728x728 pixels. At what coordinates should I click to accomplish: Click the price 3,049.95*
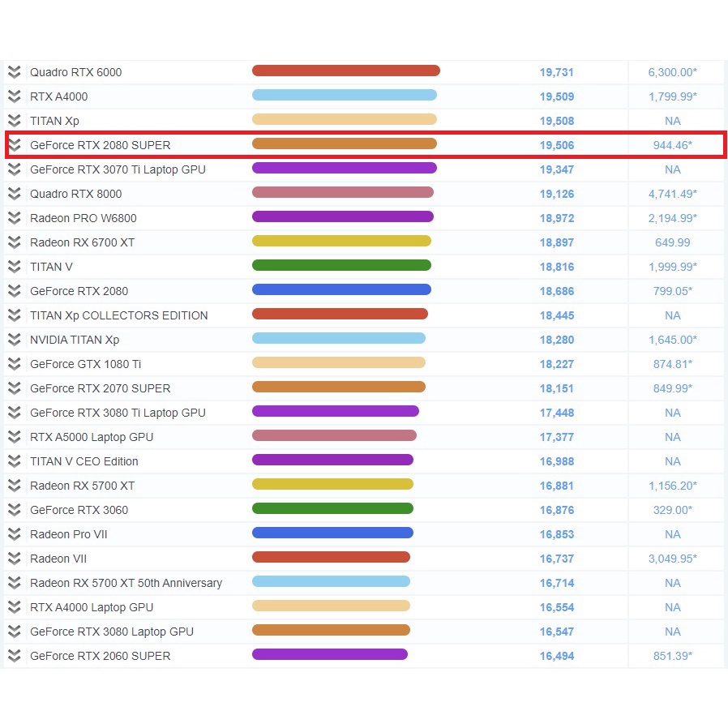click(672, 559)
